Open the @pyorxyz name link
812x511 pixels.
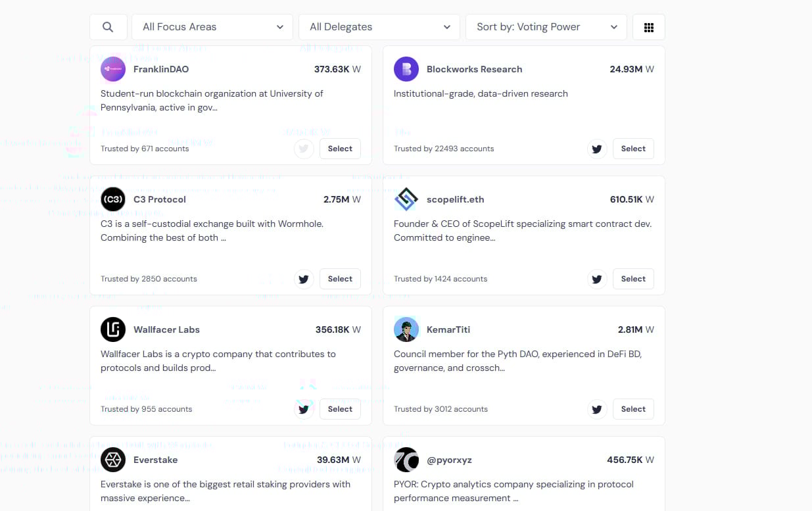pyautogui.click(x=449, y=460)
